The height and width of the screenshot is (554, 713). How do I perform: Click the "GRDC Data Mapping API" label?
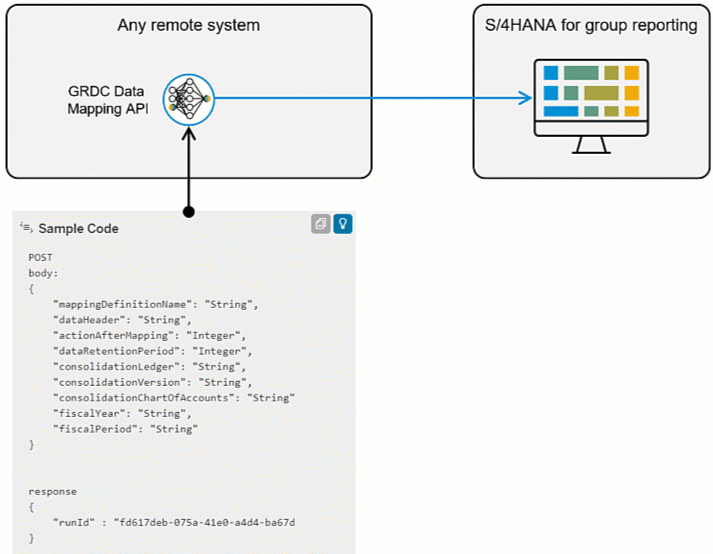(x=108, y=100)
